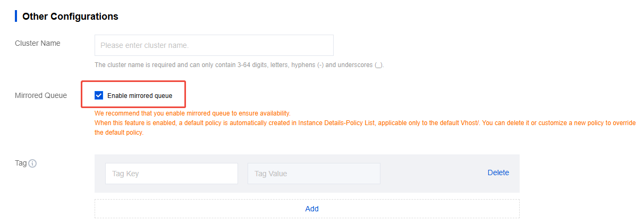Select the Tag Value input box

(x=313, y=174)
